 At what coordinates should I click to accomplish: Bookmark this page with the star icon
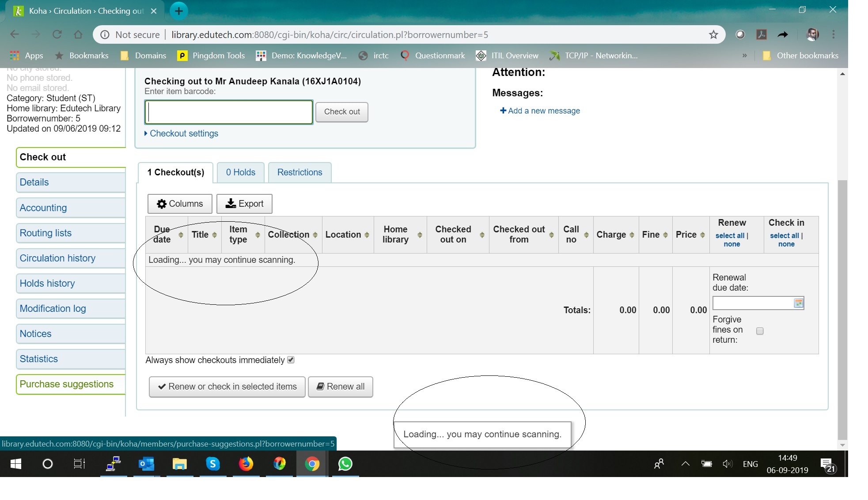tap(713, 34)
